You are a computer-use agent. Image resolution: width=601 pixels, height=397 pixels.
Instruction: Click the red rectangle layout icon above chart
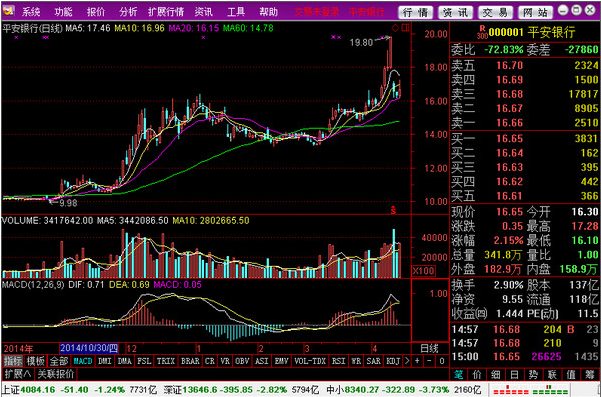point(406,28)
